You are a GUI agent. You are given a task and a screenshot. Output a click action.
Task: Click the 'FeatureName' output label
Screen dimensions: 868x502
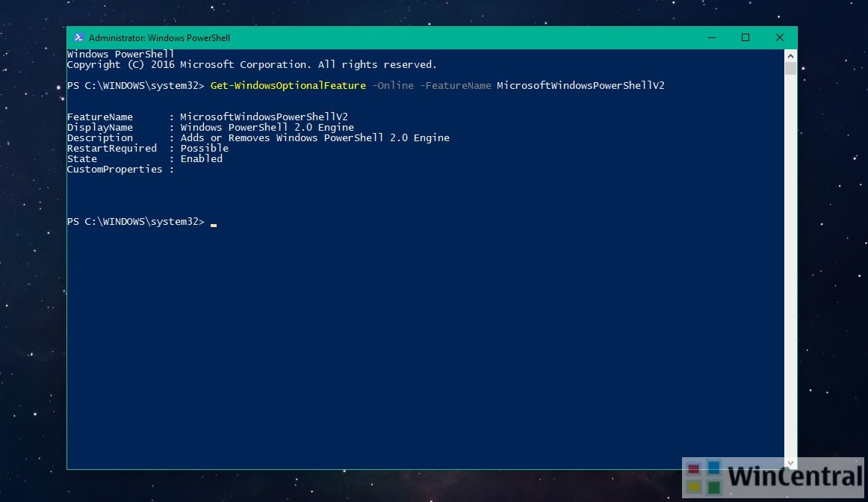[x=99, y=117]
